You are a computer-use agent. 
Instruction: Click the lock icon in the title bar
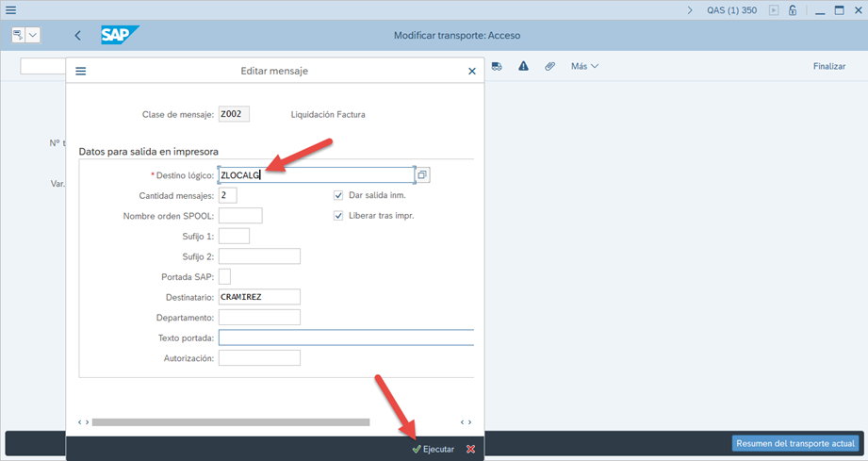coord(793,10)
